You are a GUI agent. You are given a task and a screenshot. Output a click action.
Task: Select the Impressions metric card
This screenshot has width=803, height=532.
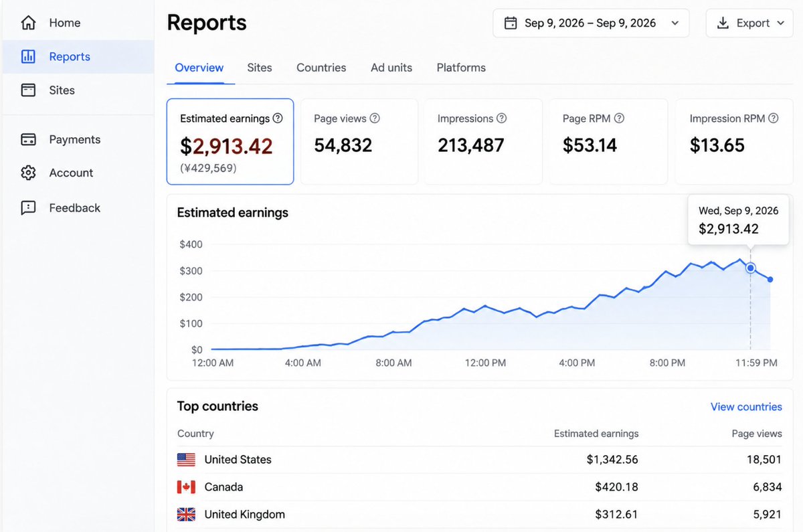pyautogui.click(x=484, y=142)
